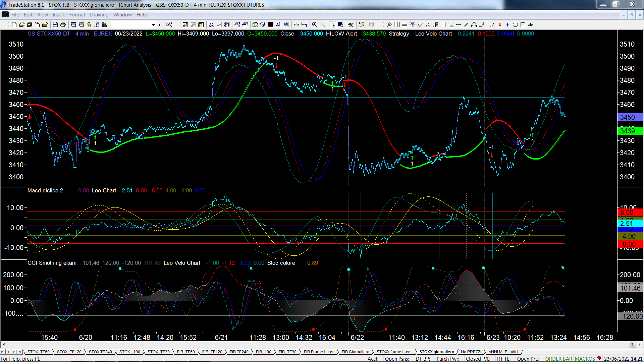Open the View menu
Screen dimensions: 644x362
coord(43,15)
